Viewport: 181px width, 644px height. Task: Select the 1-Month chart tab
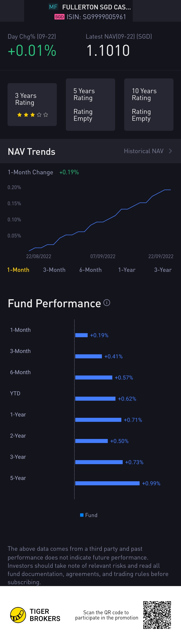tap(18, 270)
